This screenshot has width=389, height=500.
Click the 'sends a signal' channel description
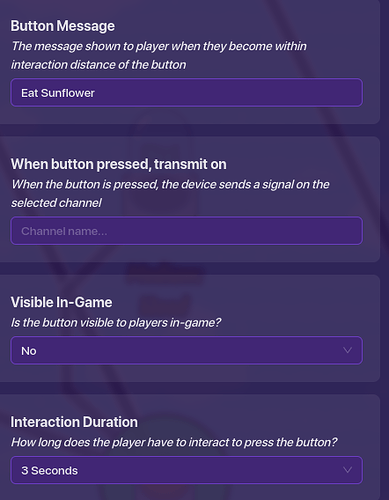coord(170,193)
